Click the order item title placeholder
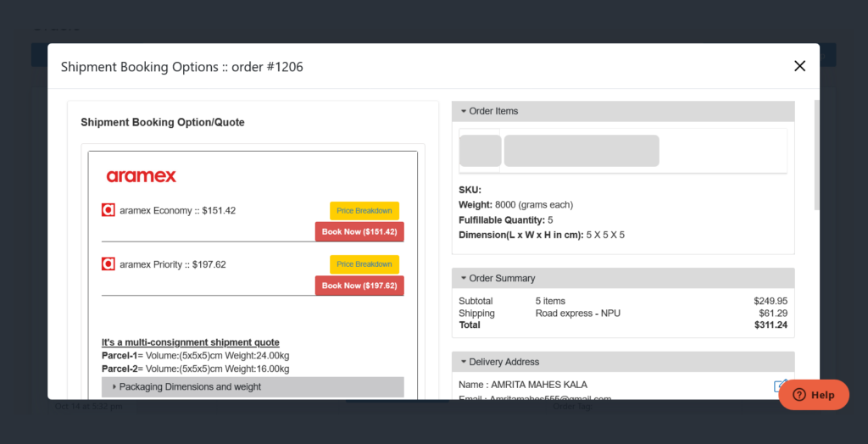 pyautogui.click(x=581, y=151)
